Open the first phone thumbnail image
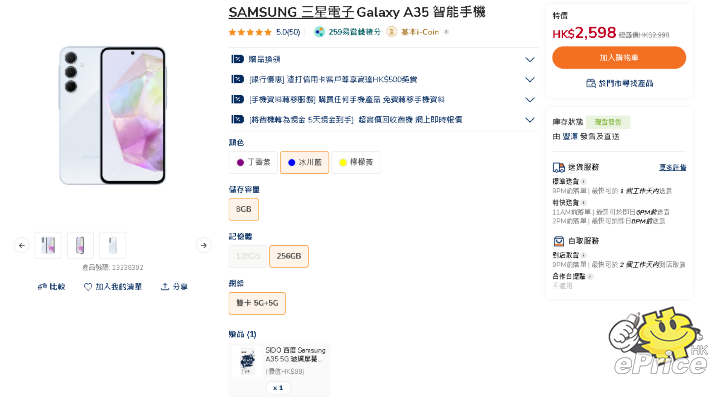 pos(48,245)
